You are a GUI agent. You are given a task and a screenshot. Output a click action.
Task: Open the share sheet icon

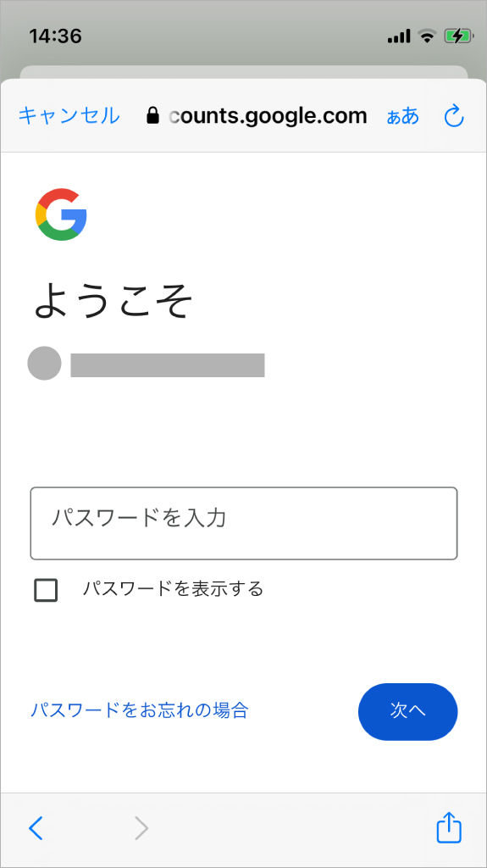(449, 827)
